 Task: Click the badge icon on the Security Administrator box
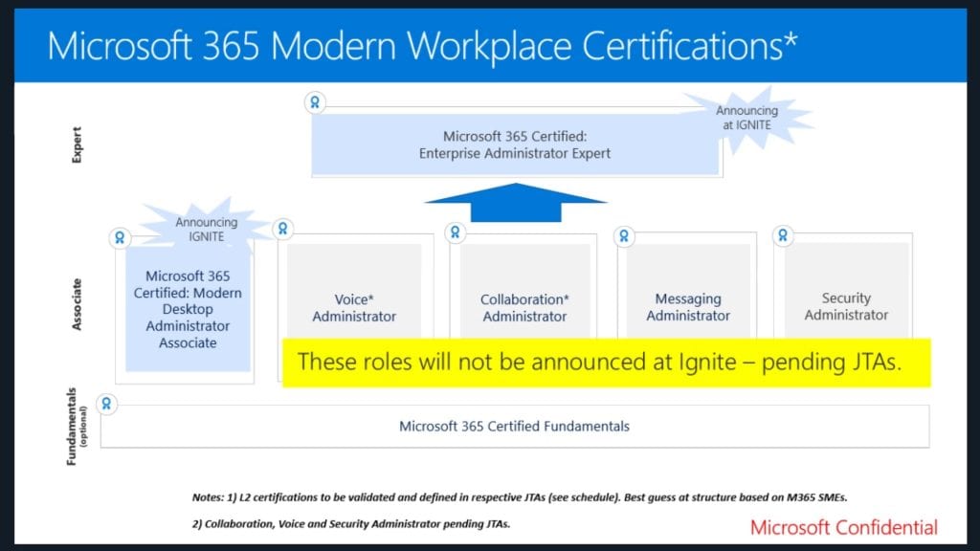click(x=783, y=235)
